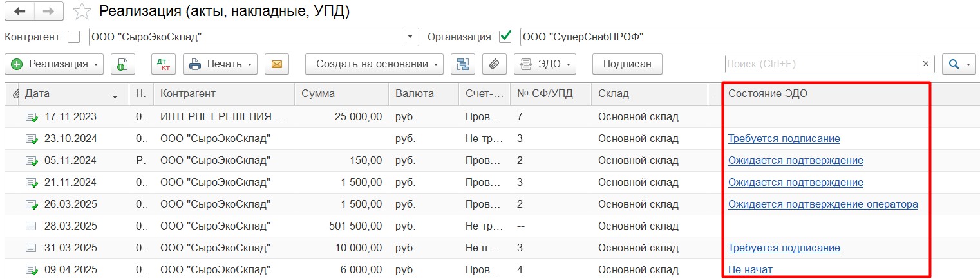Uncheck the Организация filter checkbox
This screenshot has height=279, width=980.
click(505, 37)
